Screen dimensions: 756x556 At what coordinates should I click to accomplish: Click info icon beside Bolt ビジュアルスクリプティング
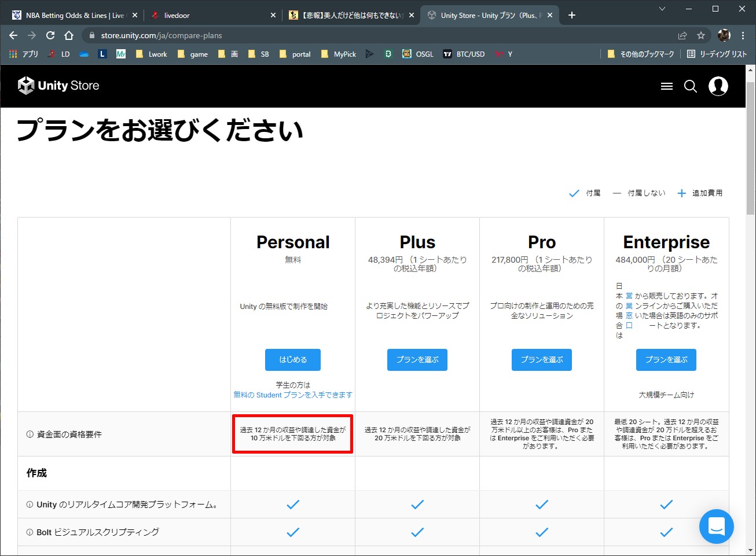30,532
